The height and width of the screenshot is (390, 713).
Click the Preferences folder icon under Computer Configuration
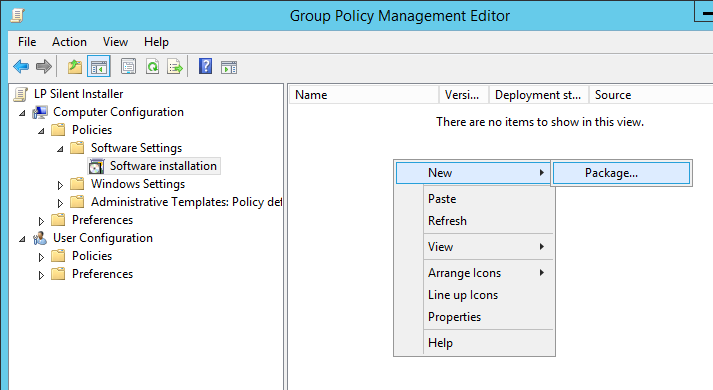coord(58,220)
